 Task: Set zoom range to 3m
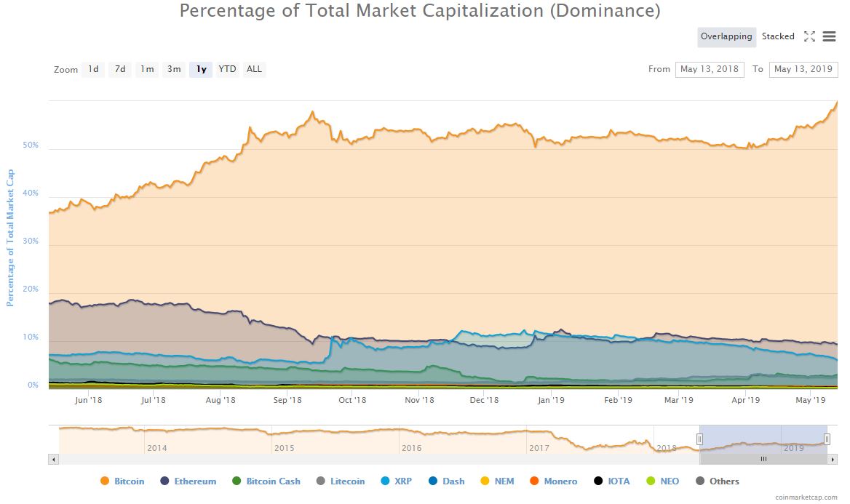174,70
